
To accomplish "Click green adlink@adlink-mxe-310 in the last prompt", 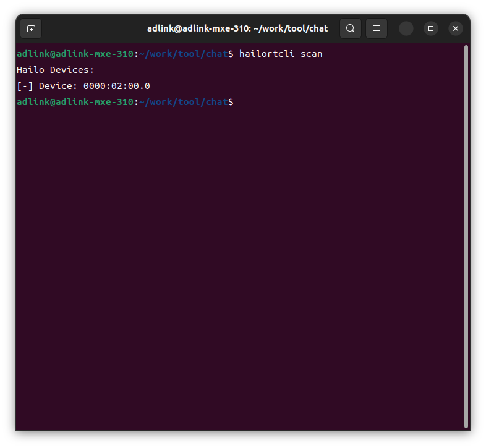I will (x=75, y=102).
